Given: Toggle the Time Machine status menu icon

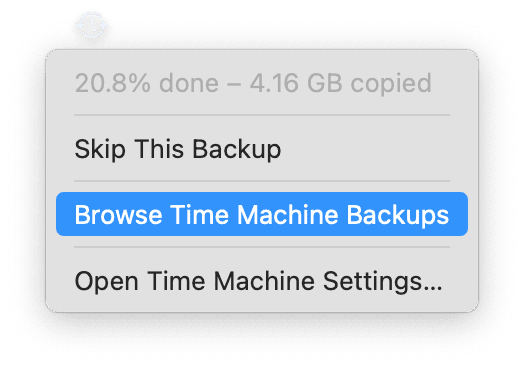Looking at the screenshot, I should 92,25.
